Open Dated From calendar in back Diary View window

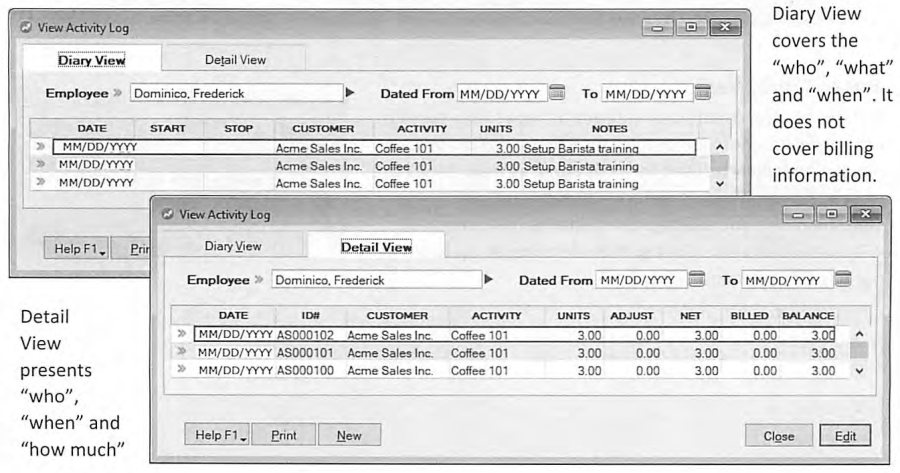coord(557,92)
